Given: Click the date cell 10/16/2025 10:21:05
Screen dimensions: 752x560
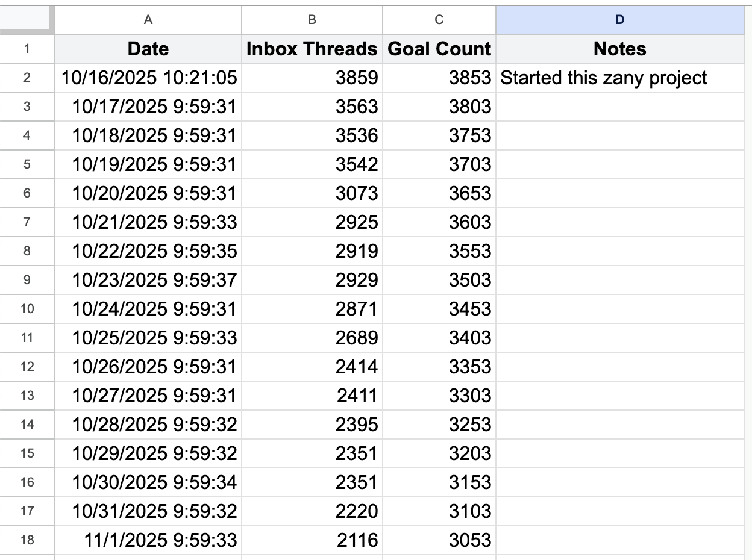Looking at the screenshot, I should coord(148,78).
